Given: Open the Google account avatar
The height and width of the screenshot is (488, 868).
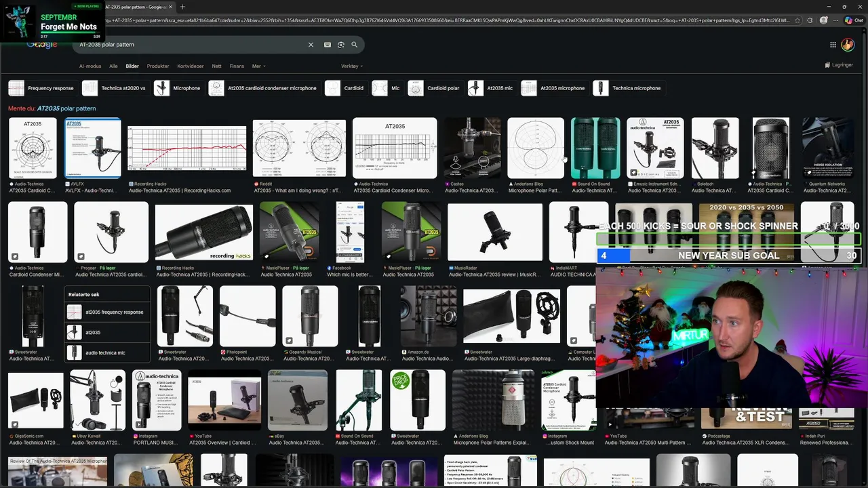Looking at the screenshot, I should coord(848,45).
